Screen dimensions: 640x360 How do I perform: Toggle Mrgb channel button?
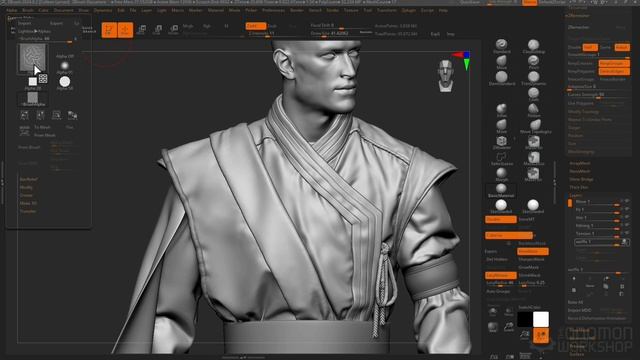[188, 26]
